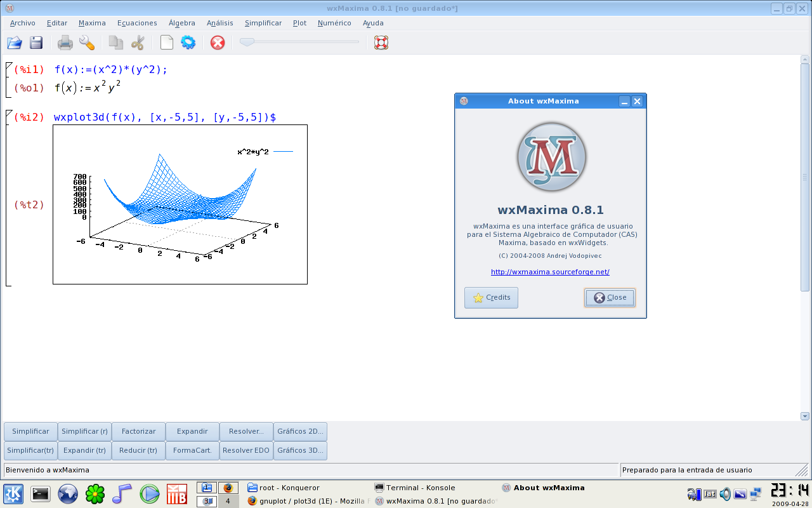Recalculate using the gear icon
The image size is (812, 508).
click(x=188, y=43)
